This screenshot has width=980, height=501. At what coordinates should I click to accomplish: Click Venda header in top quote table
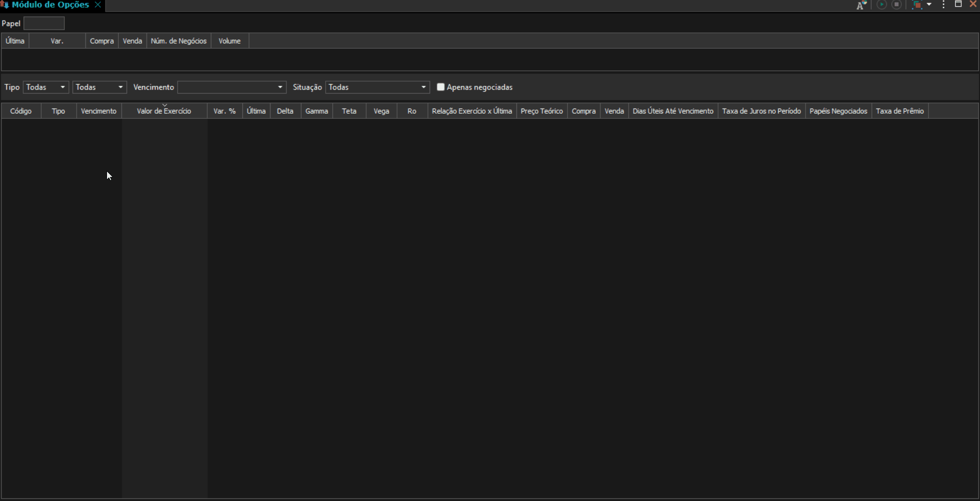132,41
